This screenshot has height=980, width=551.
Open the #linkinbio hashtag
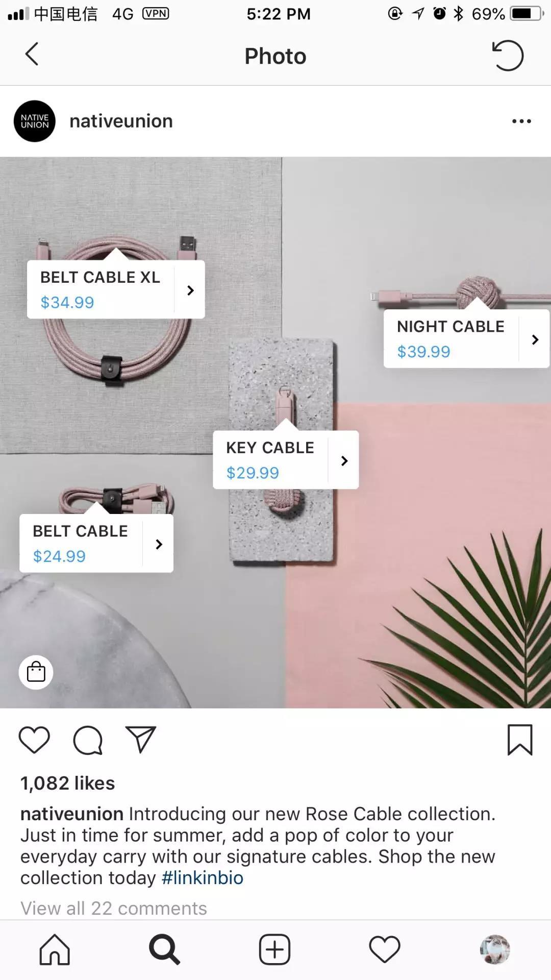coord(203,878)
